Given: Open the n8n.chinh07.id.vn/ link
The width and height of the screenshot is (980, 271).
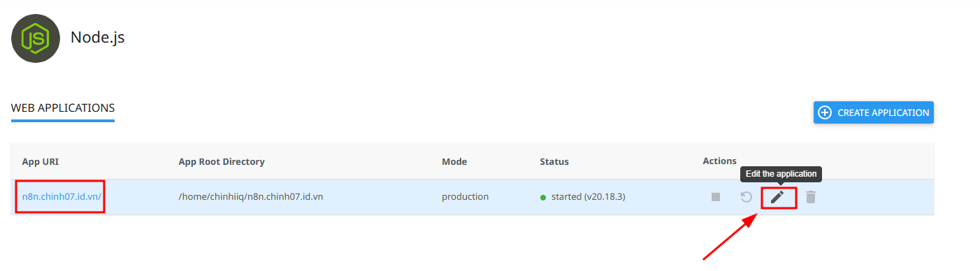Looking at the screenshot, I should (62, 196).
